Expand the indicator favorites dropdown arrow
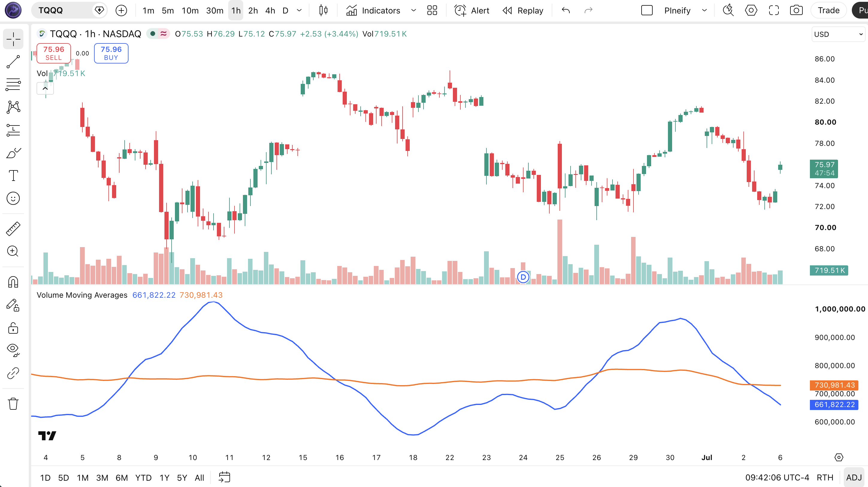Image resolution: width=868 pixels, height=487 pixels. [413, 10]
